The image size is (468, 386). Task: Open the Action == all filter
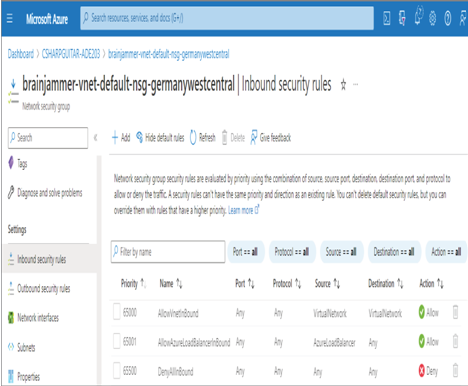point(446,252)
